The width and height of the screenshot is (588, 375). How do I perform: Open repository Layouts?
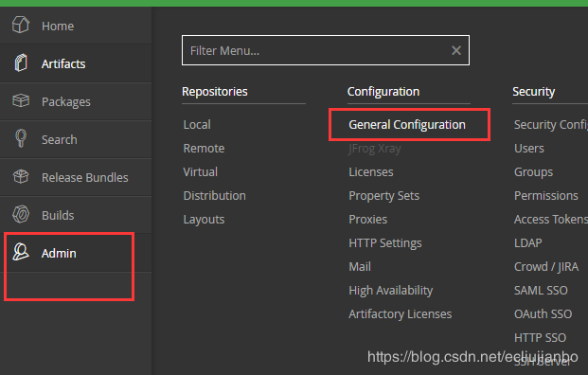point(204,220)
